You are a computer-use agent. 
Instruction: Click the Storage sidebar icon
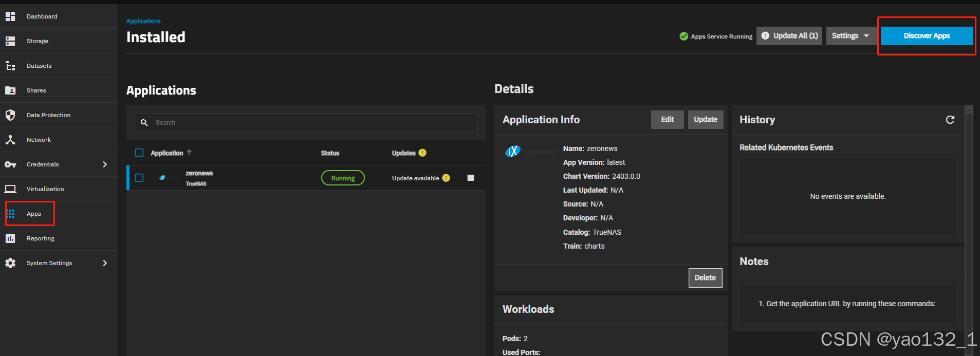pos(10,41)
